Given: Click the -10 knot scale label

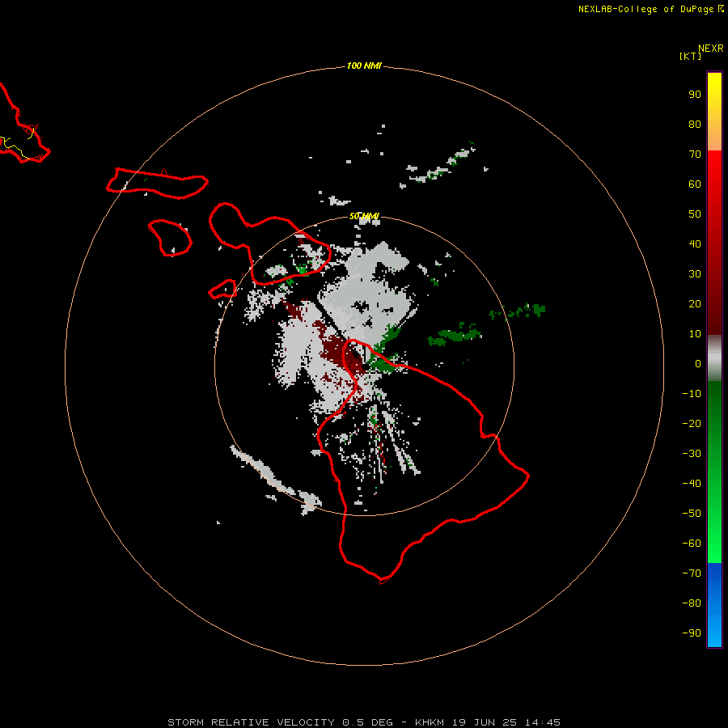Looking at the screenshot, I should coord(692,394).
